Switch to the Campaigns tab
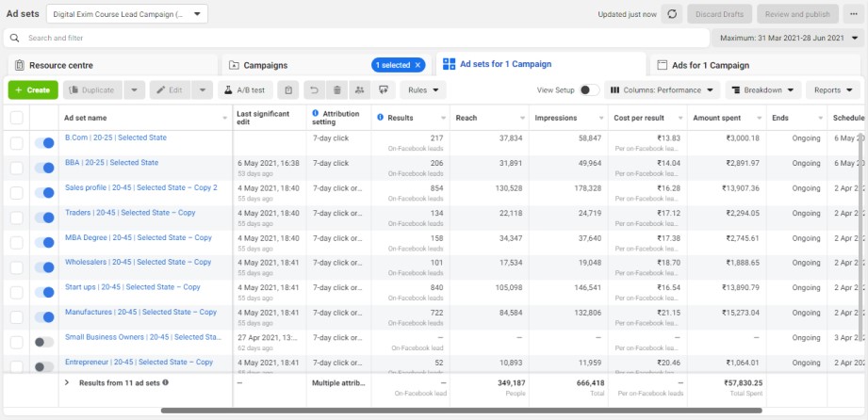This screenshot has width=868, height=420. tap(327, 65)
